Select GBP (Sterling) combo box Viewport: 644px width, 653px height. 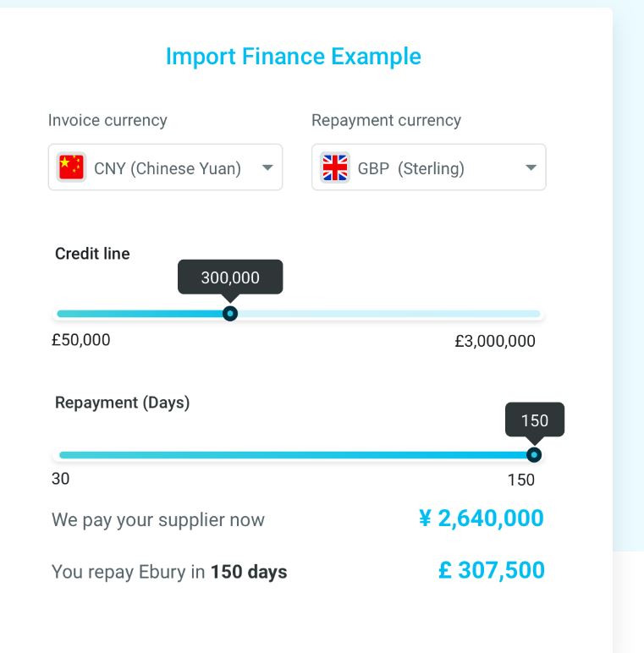pos(429,167)
